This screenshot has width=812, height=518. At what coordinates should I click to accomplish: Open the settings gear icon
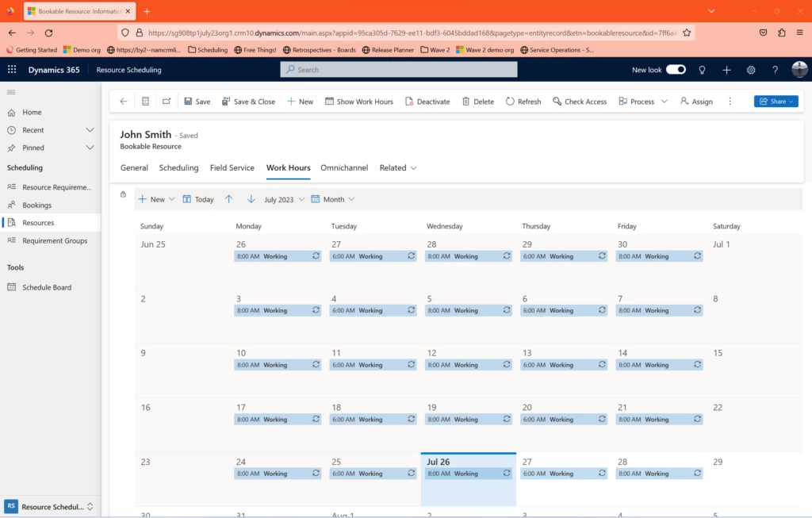click(x=751, y=70)
